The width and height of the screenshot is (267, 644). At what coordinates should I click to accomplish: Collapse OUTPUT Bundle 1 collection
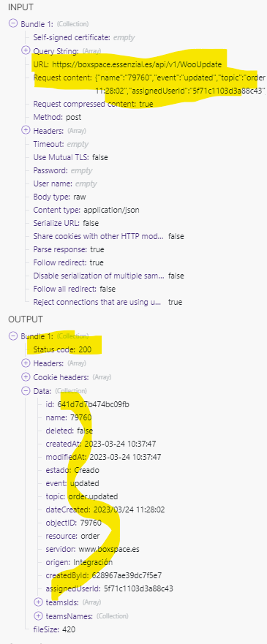tap(13, 336)
